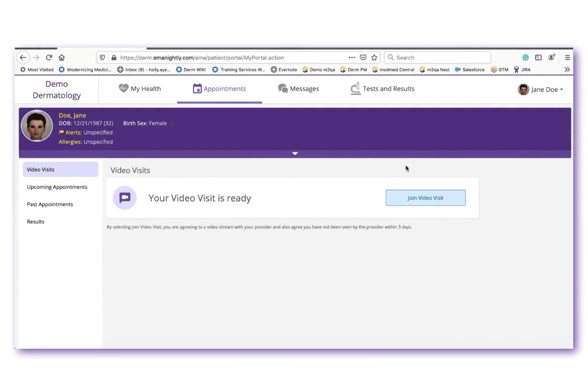Click the browser forward arrow
Image resolution: width=588 pixels, height=392 pixels.
click(36, 58)
